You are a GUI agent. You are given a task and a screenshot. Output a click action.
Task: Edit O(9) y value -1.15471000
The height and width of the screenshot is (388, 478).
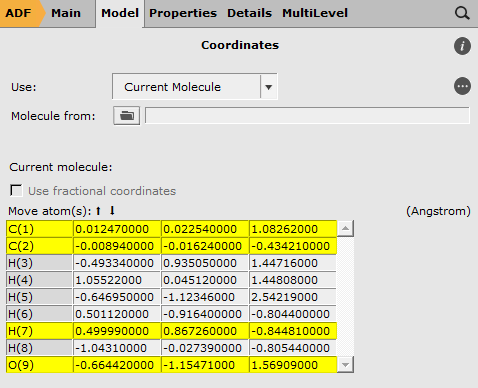click(205, 365)
